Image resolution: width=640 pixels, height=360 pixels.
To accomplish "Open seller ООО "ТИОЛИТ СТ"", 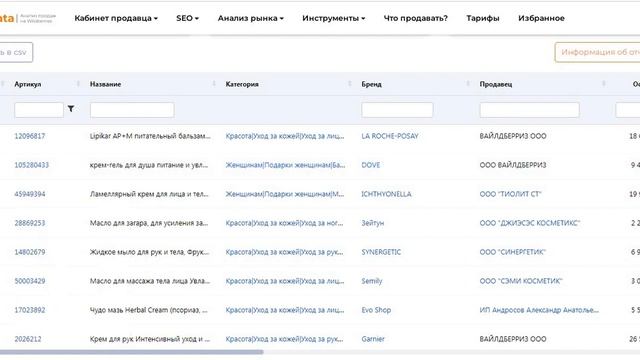I will [x=511, y=194].
